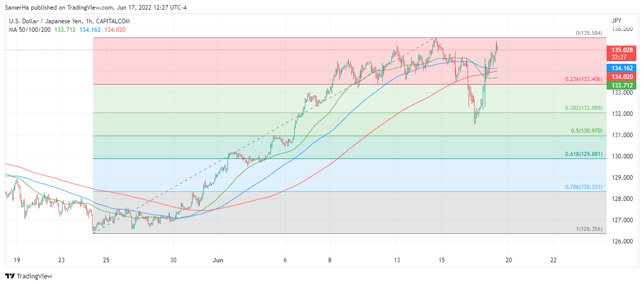Click the TradingView logo icon
This screenshot has width=644, height=285.
tap(10, 276)
